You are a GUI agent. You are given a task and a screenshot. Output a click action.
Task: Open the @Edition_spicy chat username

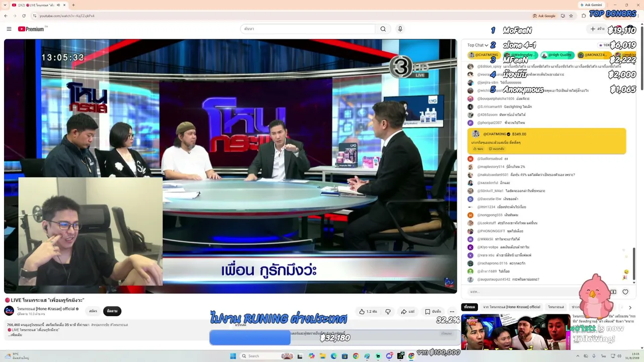click(x=490, y=66)
